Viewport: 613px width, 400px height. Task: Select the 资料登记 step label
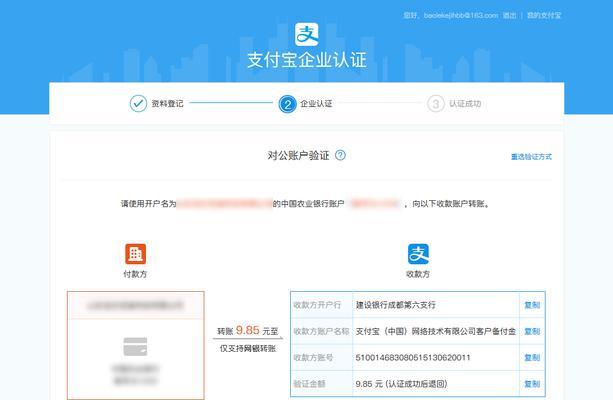(x=167, y=104)
